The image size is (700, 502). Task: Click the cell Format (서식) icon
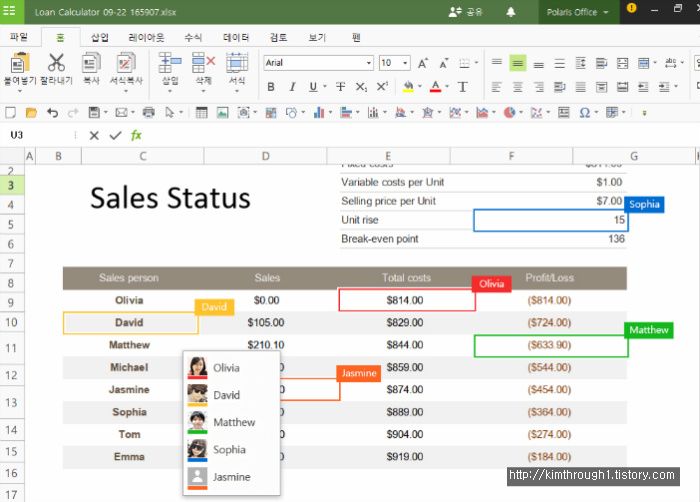pos(237,63)
